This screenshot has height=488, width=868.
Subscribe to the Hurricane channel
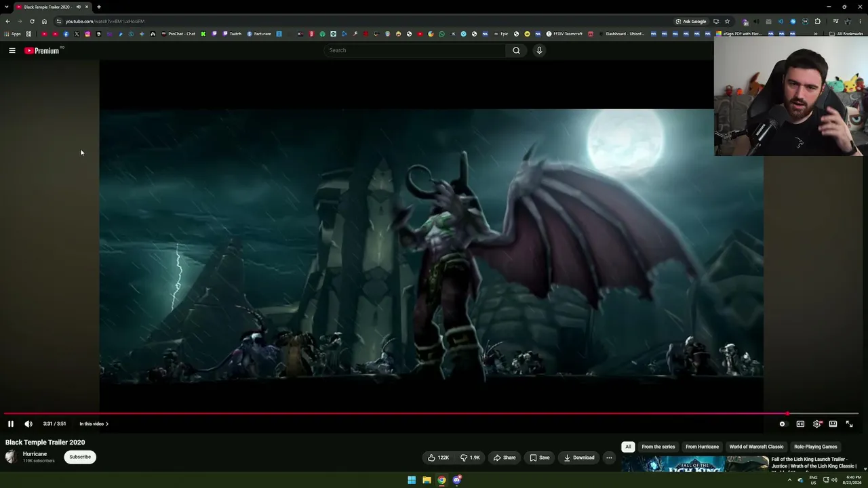tap(80, 457)
